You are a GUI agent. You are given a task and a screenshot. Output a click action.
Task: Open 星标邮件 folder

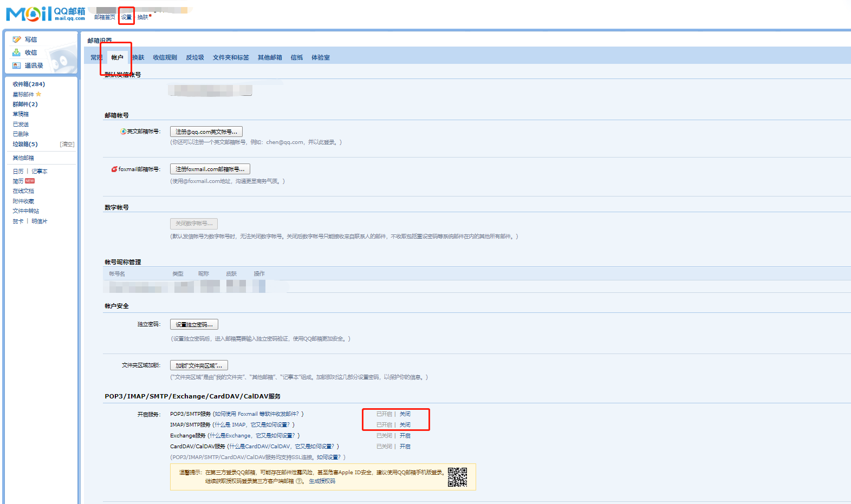click(23, 94)
